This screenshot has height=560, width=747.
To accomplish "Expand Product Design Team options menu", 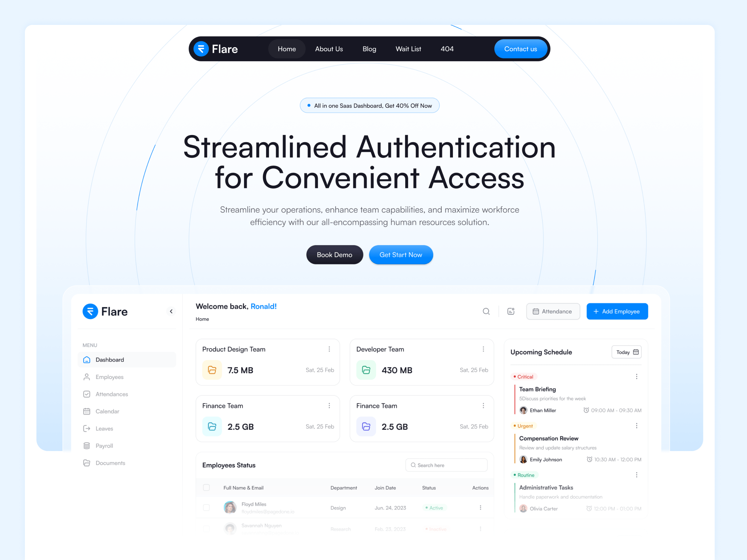I will tap(329, 349).
